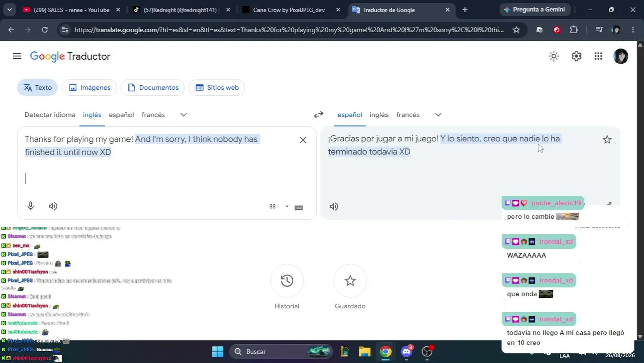644x363 pixels.
Task: Select the Texto translation mode
Action: point(38,87)
